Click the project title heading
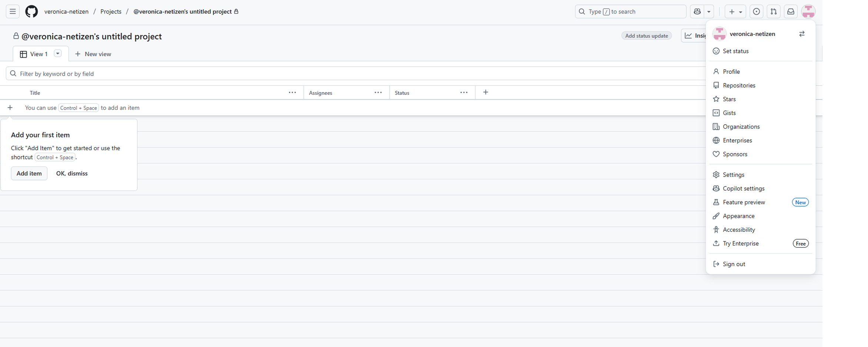This screenshot has width=868, height=347. 91,36
